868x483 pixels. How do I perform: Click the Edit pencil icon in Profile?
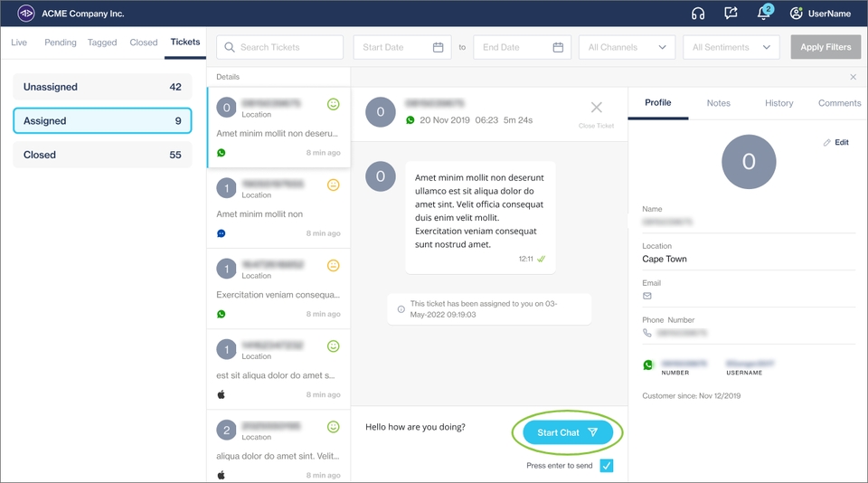click(827, 143)
